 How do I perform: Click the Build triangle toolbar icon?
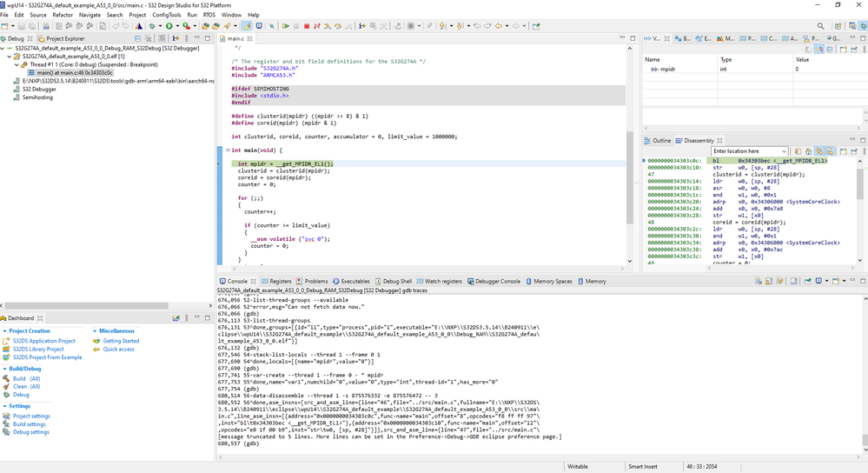tap(139, 26)
